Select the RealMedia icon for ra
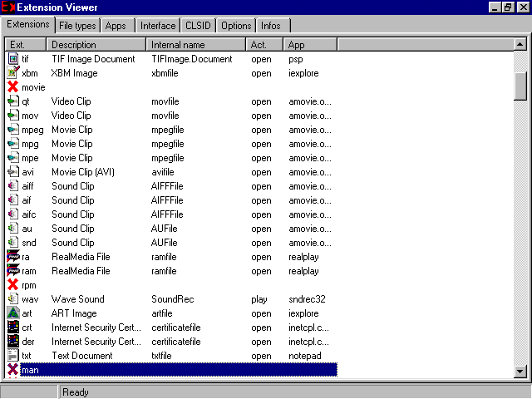The image size is (532, 399). click(12, 257)
